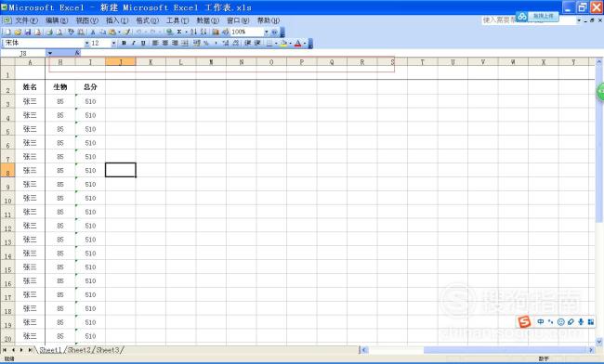Click the cloud upload button overlay
This screenshot has height=364, width=604.
[x=537, y=16]
